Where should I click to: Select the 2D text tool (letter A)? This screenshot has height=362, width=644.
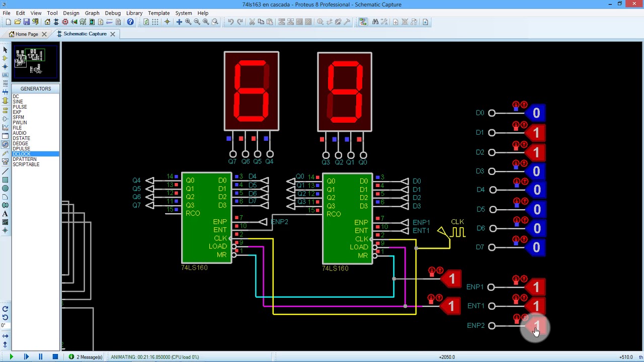tap(5, 214)
